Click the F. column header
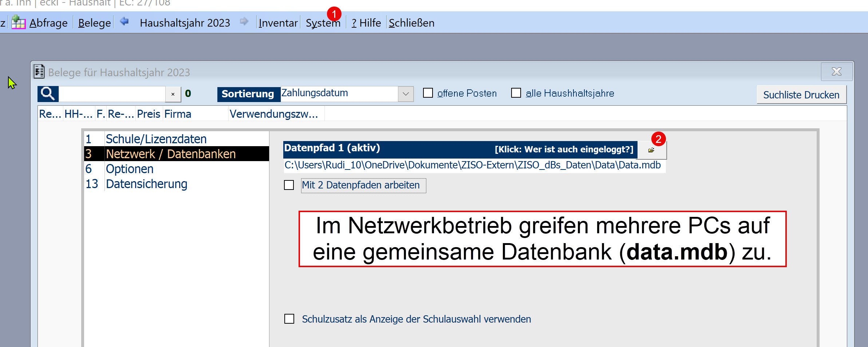Screen dimensions: 868x347 click(x=101, y=114)
